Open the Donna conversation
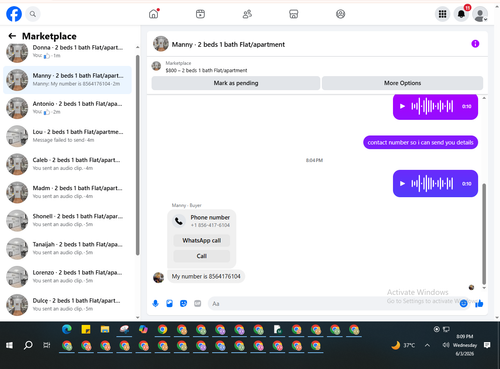Image resolution: width=500 pixels, height=369 pixels. [x=67, y=52]
